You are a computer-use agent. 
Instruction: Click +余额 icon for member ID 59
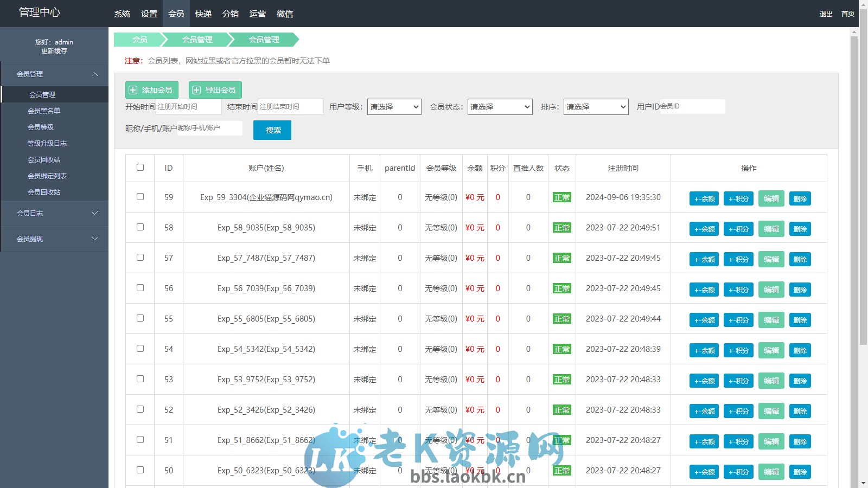pyautogui.click(x=704, y=198)
